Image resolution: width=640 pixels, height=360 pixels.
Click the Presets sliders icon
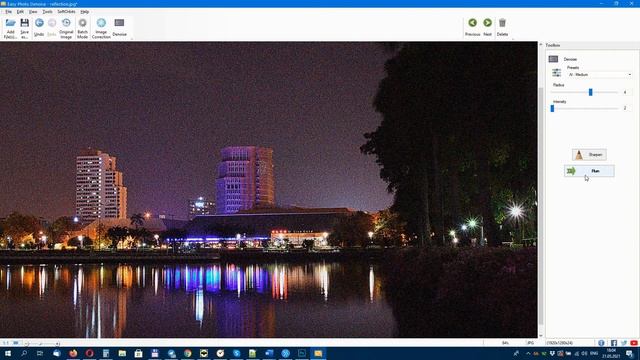coord(556,73)
